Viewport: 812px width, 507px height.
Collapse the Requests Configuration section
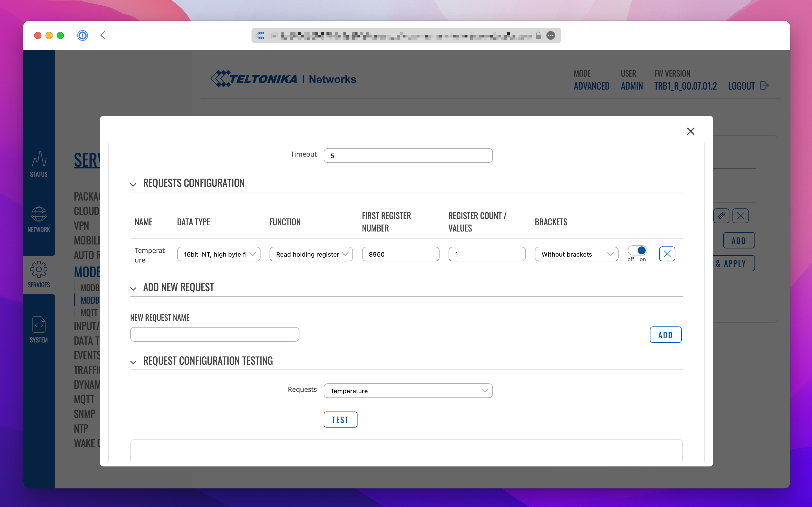(x=133, y=184)
